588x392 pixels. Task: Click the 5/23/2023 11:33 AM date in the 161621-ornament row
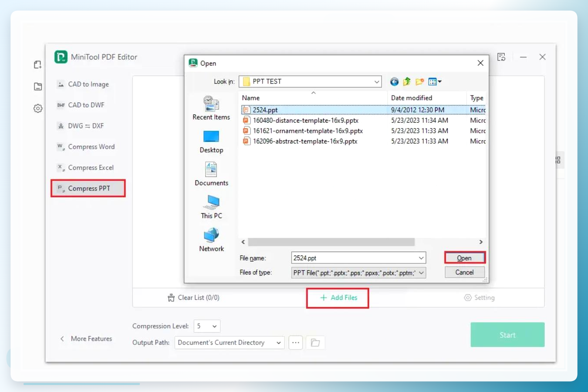click(x=419, y=131)
